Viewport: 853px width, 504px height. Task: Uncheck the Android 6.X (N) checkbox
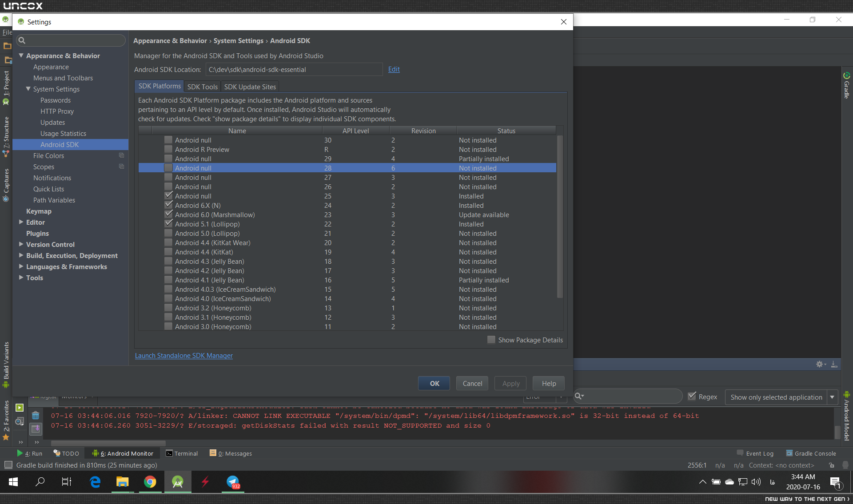coord(168,205)
